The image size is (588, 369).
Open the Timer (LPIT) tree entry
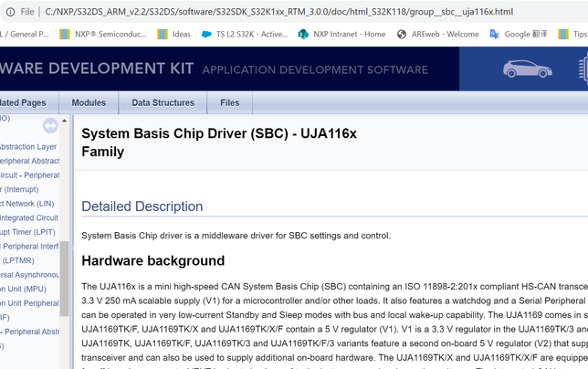(x=27, y=232)
